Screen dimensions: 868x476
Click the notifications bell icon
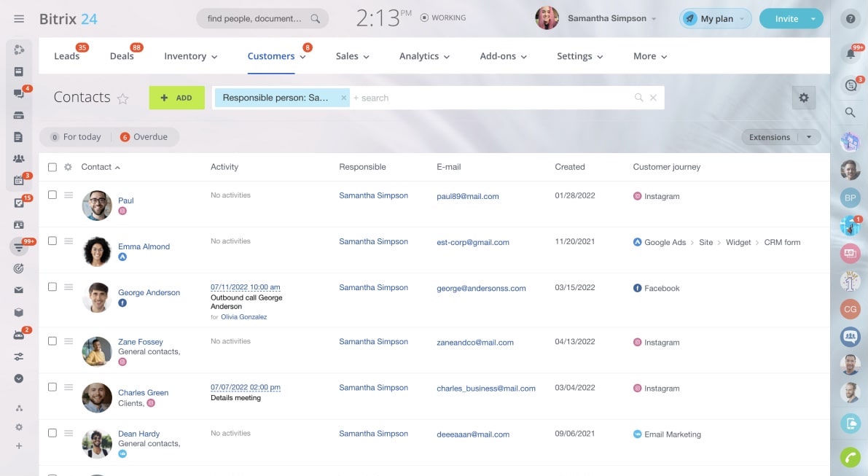click(x=850, y=54)
